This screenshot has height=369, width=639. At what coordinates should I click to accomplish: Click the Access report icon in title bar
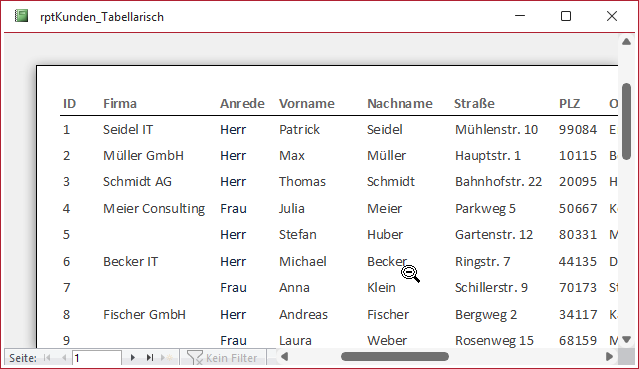click(x=21, y=16)
